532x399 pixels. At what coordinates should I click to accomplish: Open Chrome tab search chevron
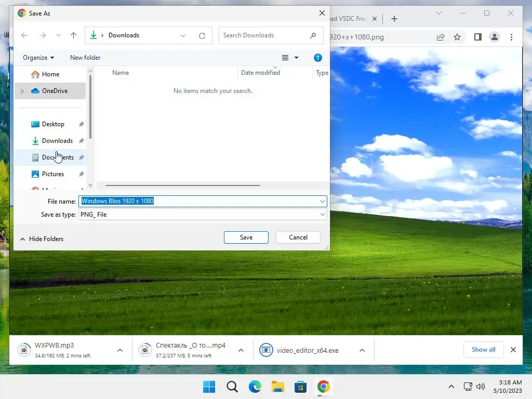438,13
